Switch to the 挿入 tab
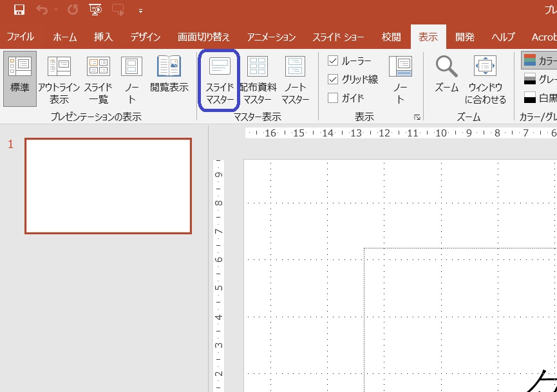Viewport: 557px width, 392px height. [x=104, y=37]
